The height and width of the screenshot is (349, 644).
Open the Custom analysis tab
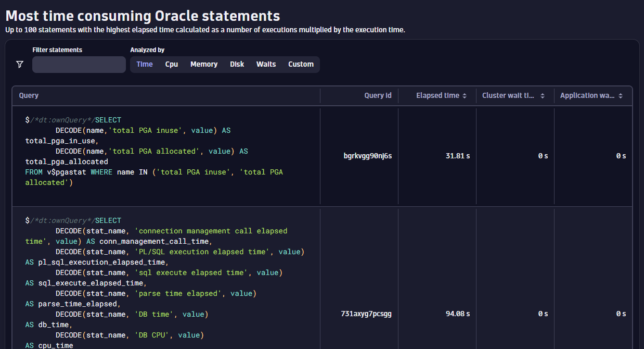tap(301, 65)
